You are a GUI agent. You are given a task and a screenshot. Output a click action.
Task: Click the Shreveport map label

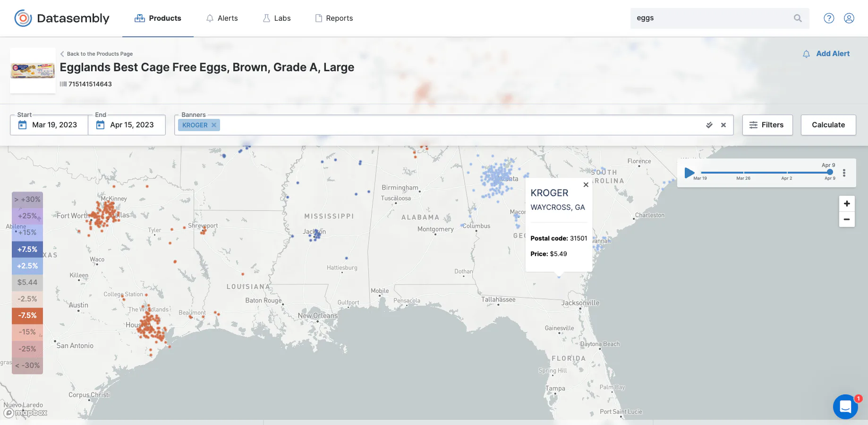click(x=203, y=225)
